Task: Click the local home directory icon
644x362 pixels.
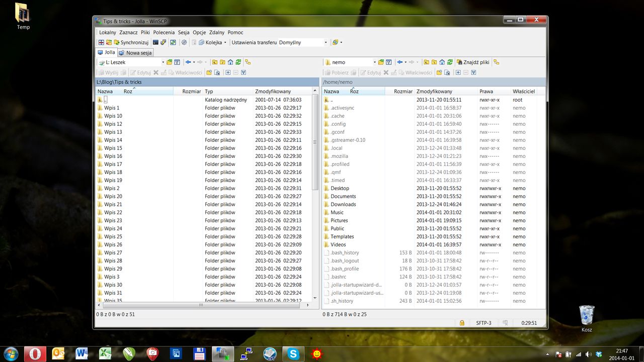Action: 230,62
